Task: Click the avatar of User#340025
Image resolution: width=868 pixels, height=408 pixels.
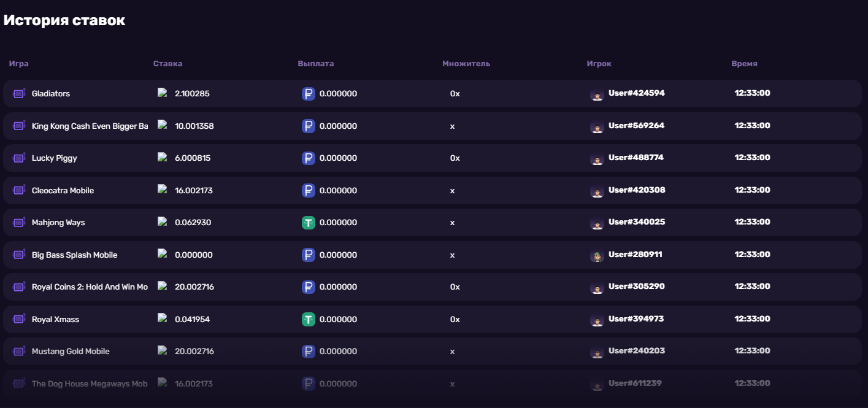Action: [x=597, y=223]
